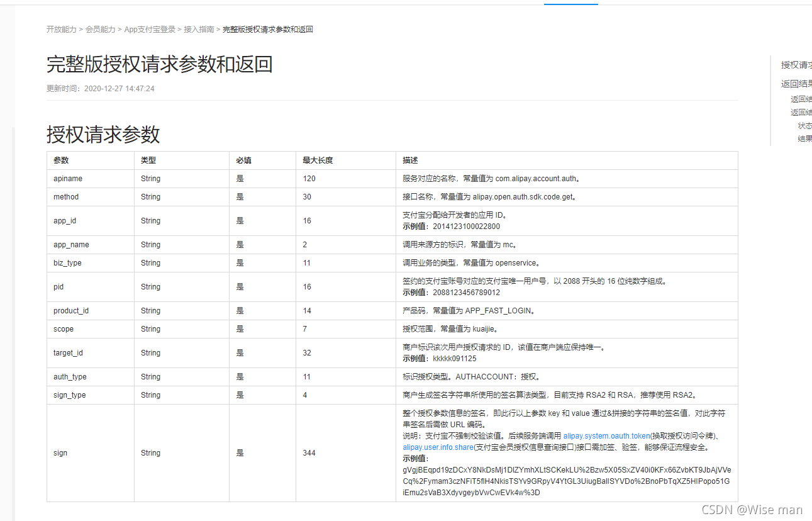Click the 授权请求参数 section heading
Image resolution: width=812 pixels, height=521 pixels.
(x=103, y=134)
